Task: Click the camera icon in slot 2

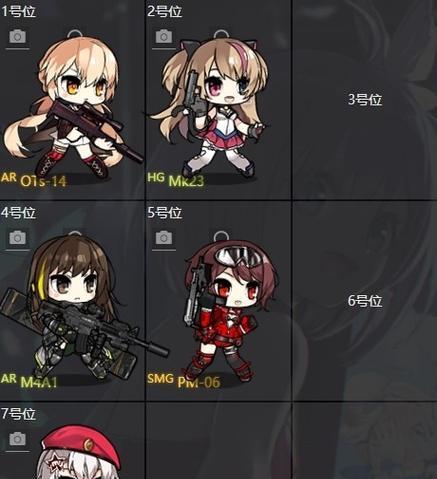Action: pyautogui.click(x=164, y=36)
